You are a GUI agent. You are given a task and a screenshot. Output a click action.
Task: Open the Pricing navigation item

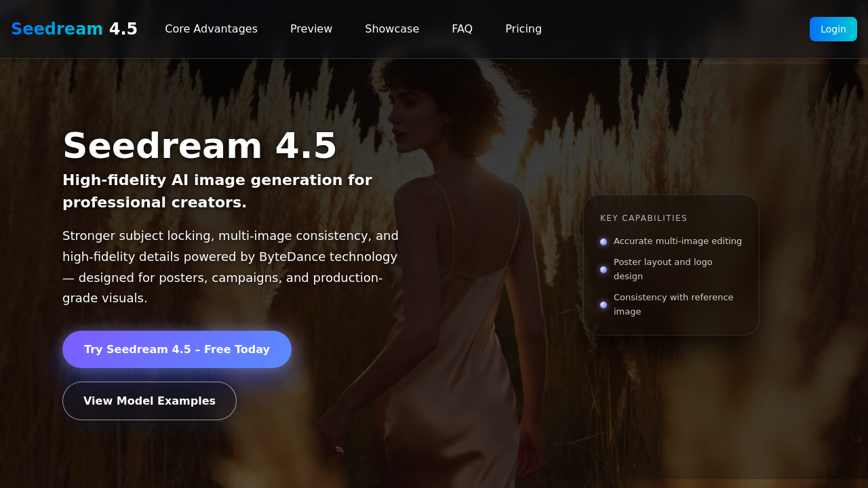click(523, 28)
